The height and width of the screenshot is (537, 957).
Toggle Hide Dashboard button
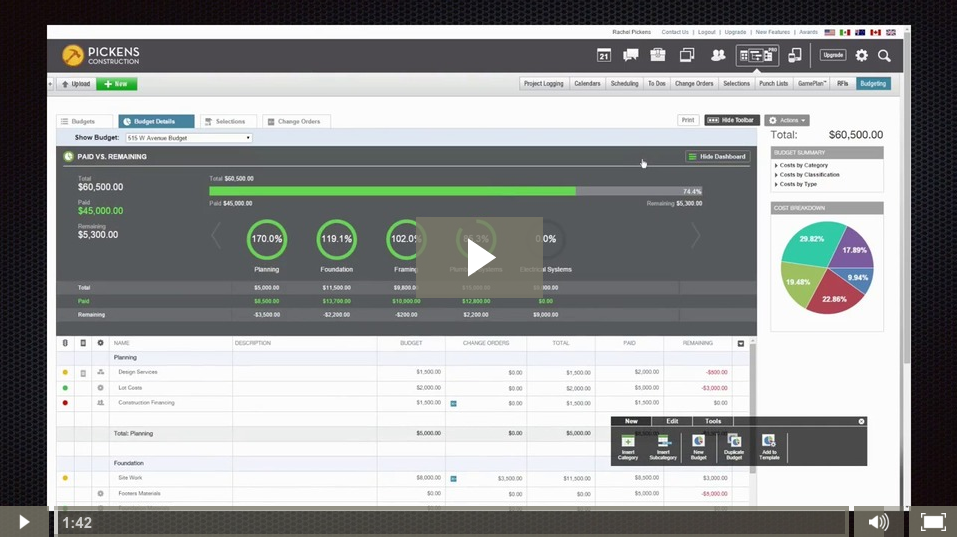(x=717, y=157)
